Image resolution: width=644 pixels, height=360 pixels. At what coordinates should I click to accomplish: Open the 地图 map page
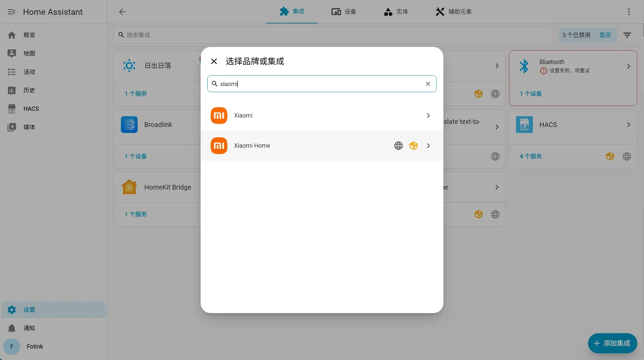point(54,53)
